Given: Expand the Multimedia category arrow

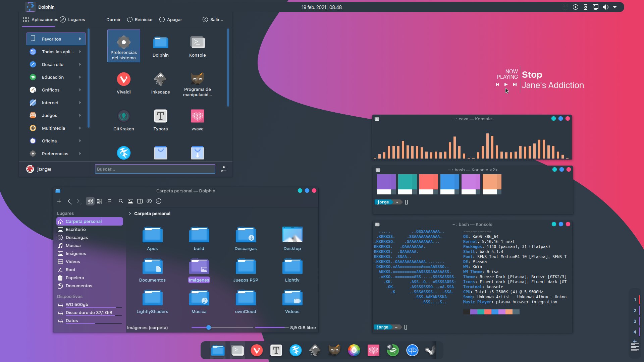Looking at the screenshot, I should [80, 128].
